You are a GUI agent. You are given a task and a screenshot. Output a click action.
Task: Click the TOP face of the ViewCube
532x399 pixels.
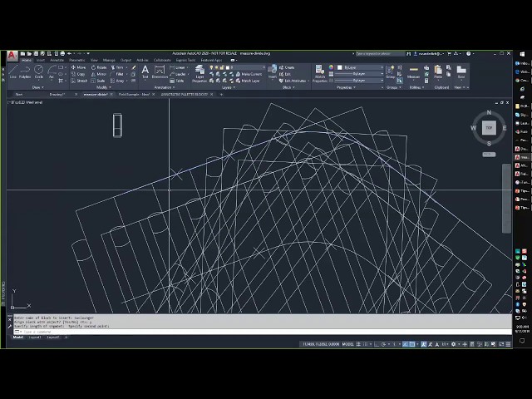pos(489,128)
